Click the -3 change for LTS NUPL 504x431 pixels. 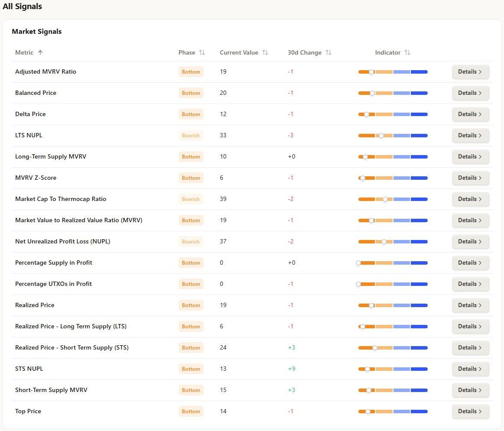pyautogui.click(x=291, y=135)
